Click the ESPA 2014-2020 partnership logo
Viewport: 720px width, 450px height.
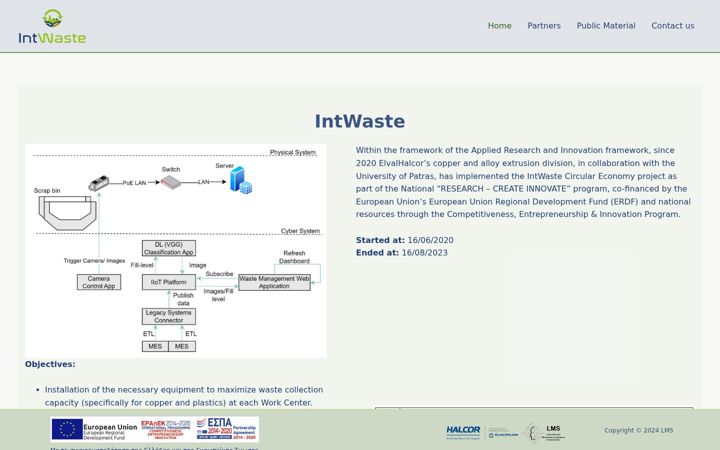click(226, 429)
